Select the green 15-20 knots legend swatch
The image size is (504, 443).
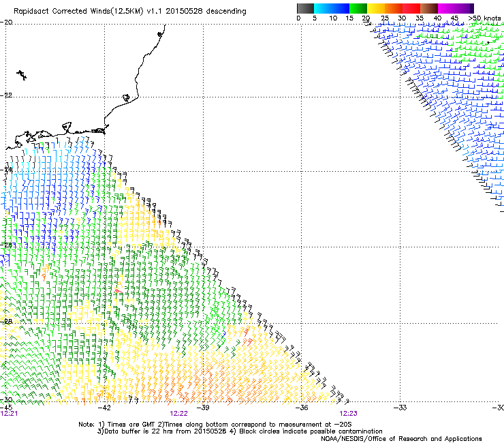(358, 8)
